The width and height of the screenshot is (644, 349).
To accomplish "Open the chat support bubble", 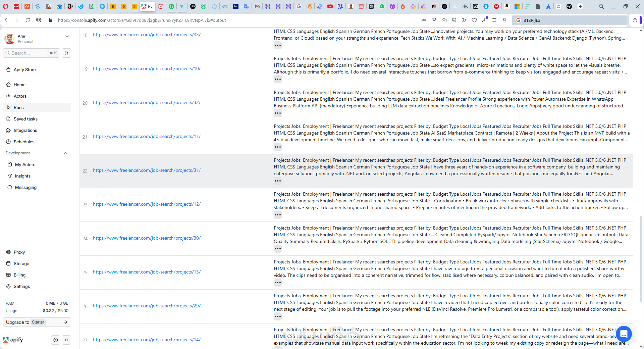I will tap(624, 334).
